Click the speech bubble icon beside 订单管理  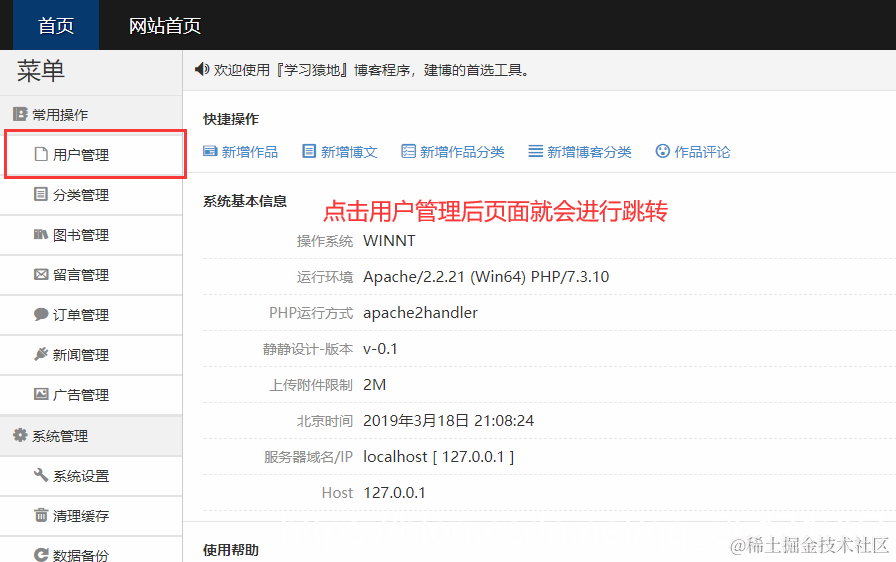[41, 314]
